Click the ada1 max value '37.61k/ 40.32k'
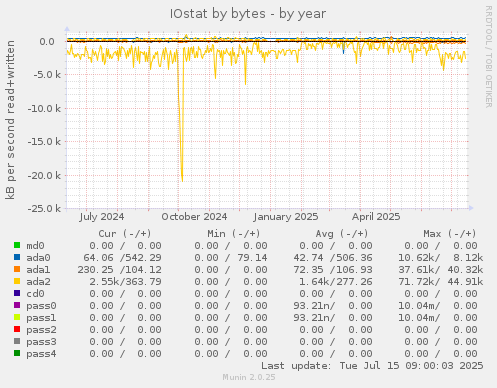The image size is (497, 388). point(441,270)
